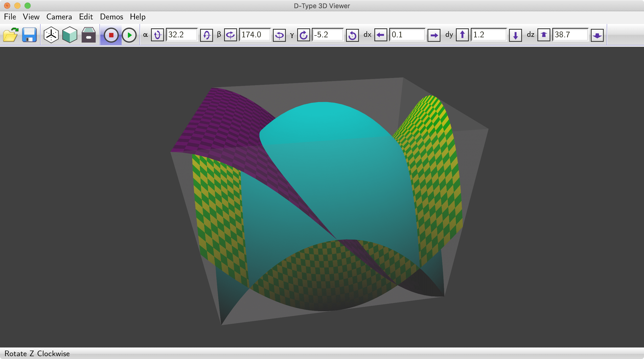Rotate beta using right arrow icon
The height and width of the screenshot is (359, 644).
(279, 35)
